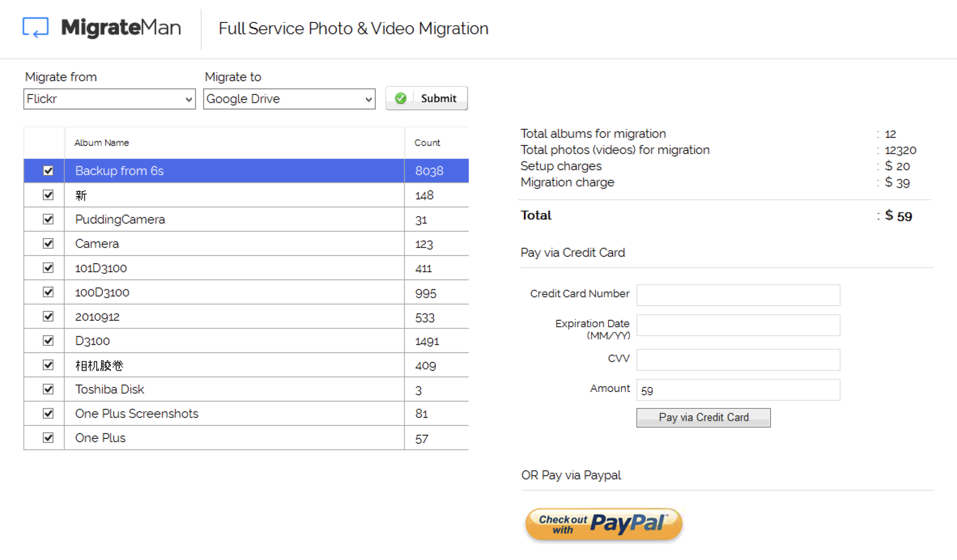Click the Checkout with PayPal button
The image size is (957, 560).
tap(604, 524)
